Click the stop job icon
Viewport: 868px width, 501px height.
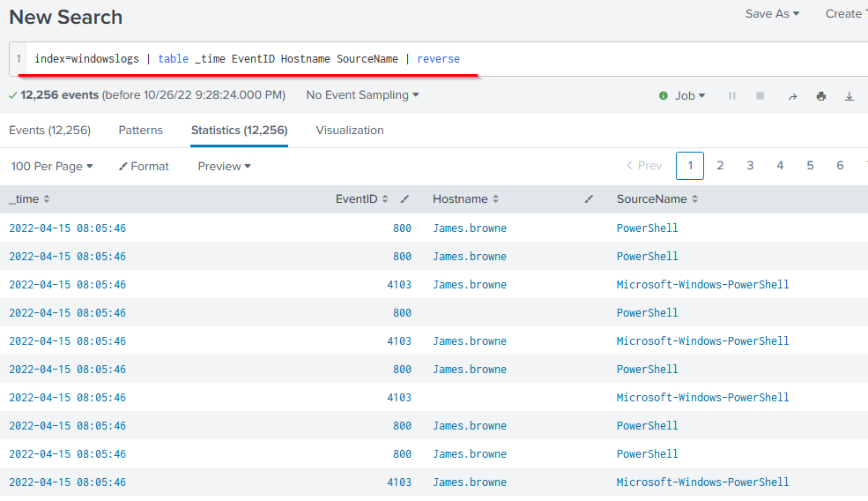click(x=760, y=96)
